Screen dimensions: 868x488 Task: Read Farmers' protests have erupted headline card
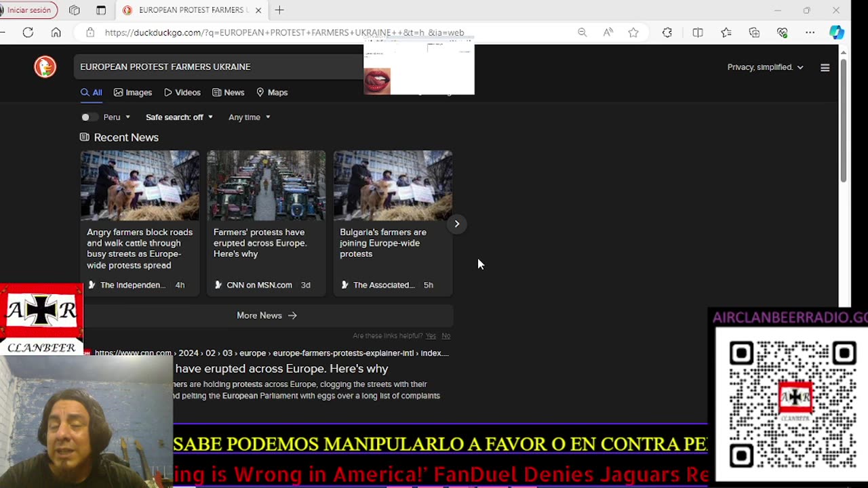click(260, 243)
